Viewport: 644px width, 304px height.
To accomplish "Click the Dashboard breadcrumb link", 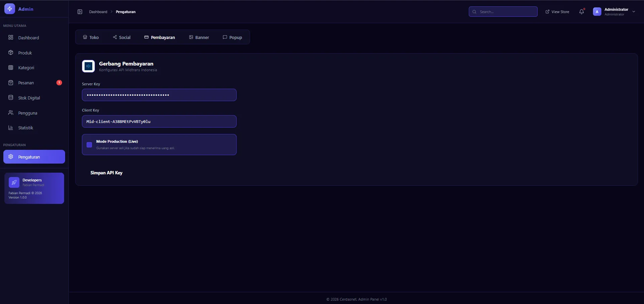I will point(98,12).
